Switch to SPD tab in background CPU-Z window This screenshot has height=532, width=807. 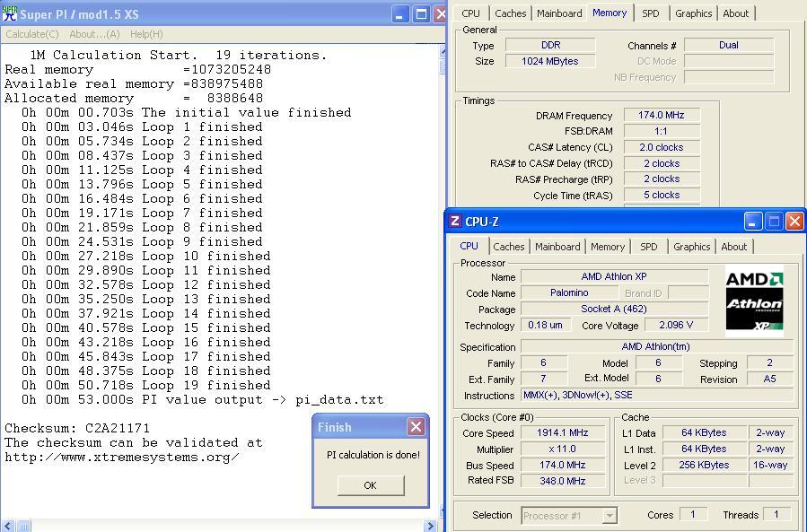651,13
